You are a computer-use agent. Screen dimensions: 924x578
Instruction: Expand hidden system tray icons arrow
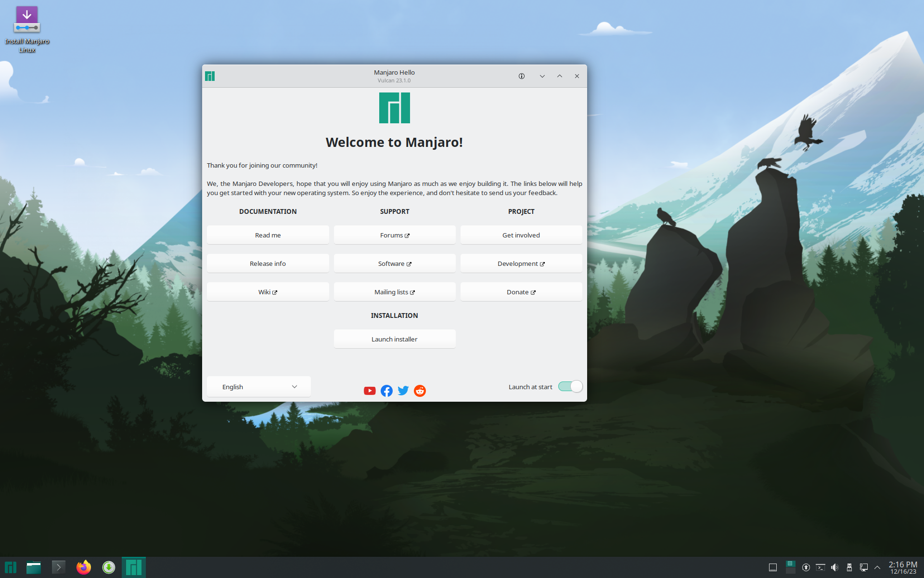pos(877,567)
